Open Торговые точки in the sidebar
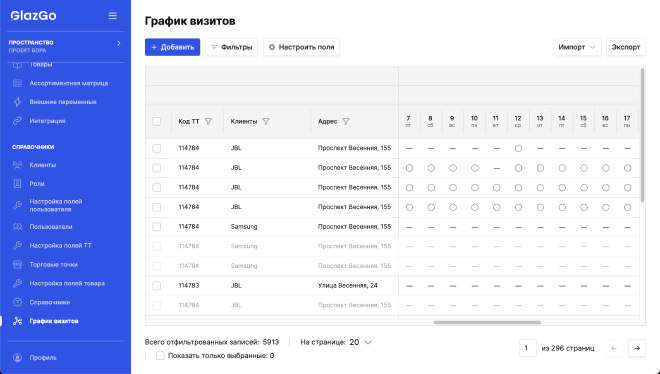This screenshot has height=374, width=660. pos(53,264)
